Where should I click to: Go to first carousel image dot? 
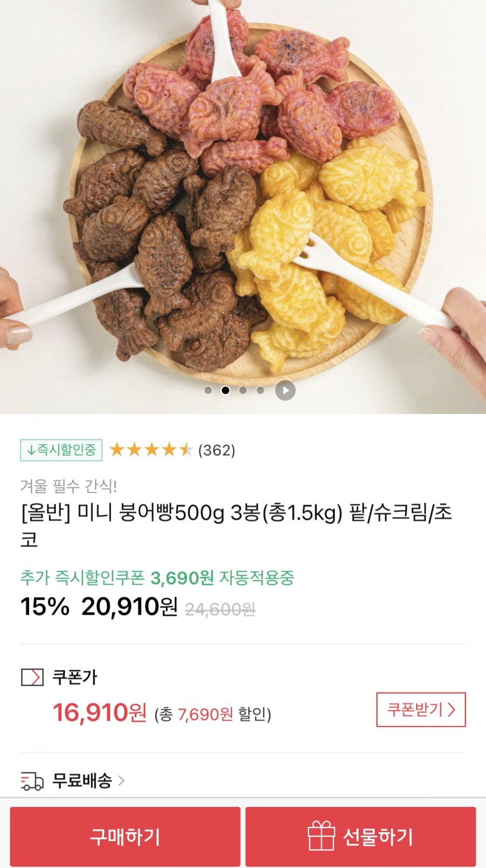208,390
